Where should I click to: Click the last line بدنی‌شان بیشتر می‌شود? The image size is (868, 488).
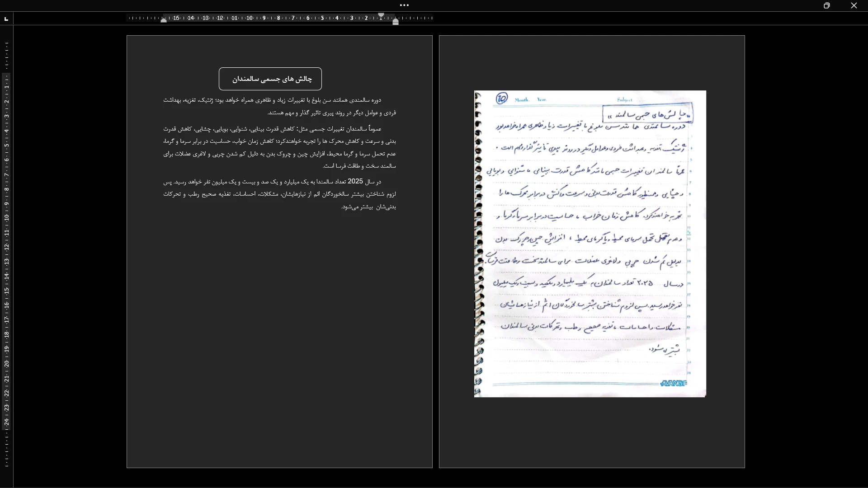click(x=368, y=207)
